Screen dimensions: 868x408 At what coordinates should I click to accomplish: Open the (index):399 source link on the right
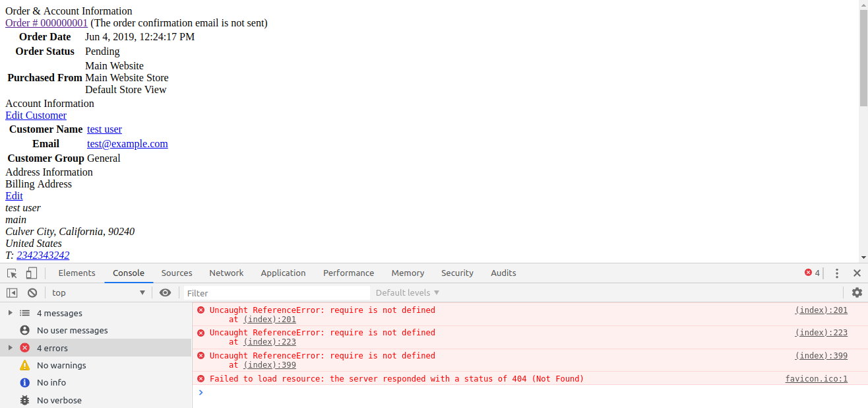821,356
